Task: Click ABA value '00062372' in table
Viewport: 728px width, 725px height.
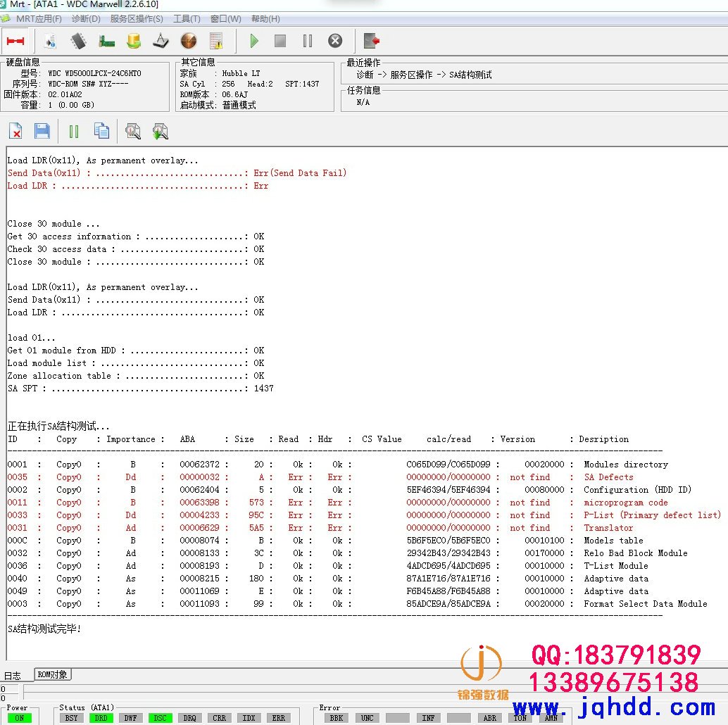Action: pyautogui.click(x=200, y=465)
